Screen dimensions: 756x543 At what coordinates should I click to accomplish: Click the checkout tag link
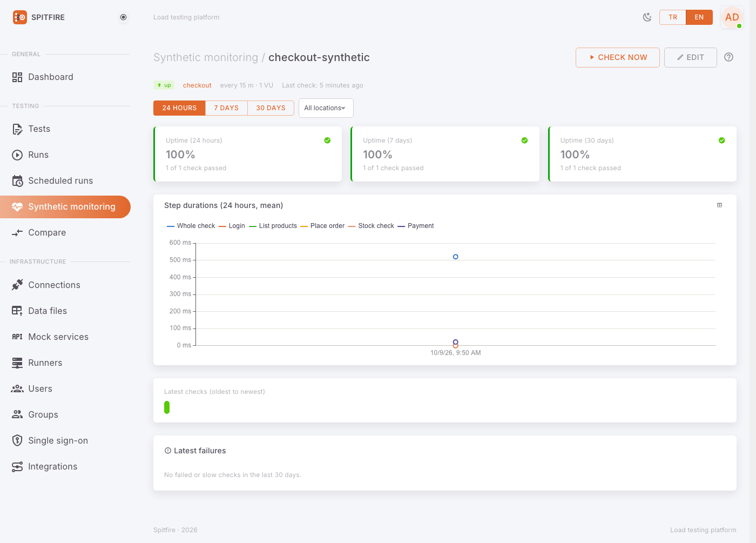click(x=197, y=85)
